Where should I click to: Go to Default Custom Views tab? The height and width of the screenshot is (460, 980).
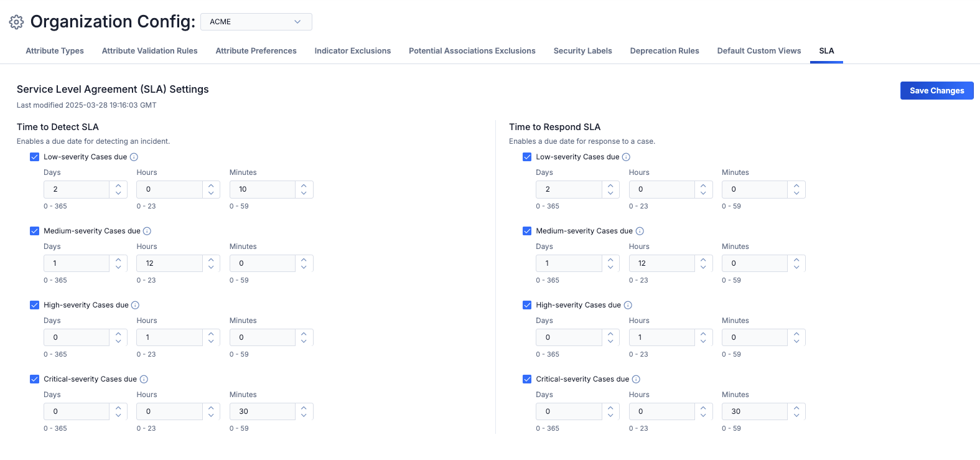pos(759,51)
